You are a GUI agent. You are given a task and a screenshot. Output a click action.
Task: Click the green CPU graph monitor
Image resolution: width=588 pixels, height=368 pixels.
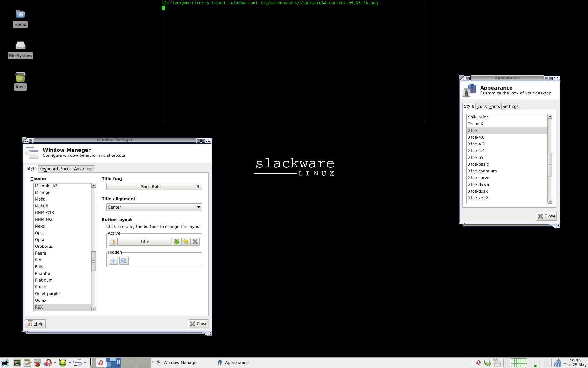pos(518,363)
